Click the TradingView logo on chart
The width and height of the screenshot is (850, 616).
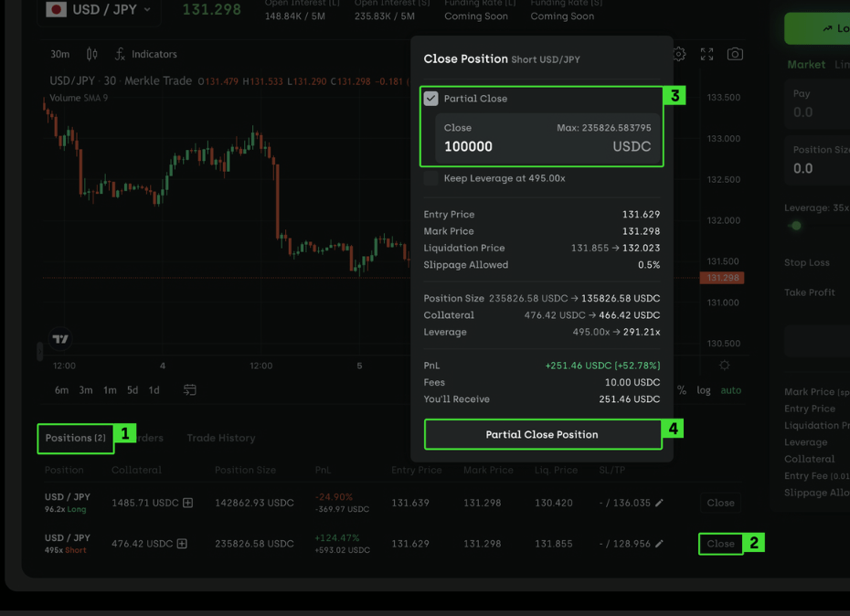click(60, 339)
